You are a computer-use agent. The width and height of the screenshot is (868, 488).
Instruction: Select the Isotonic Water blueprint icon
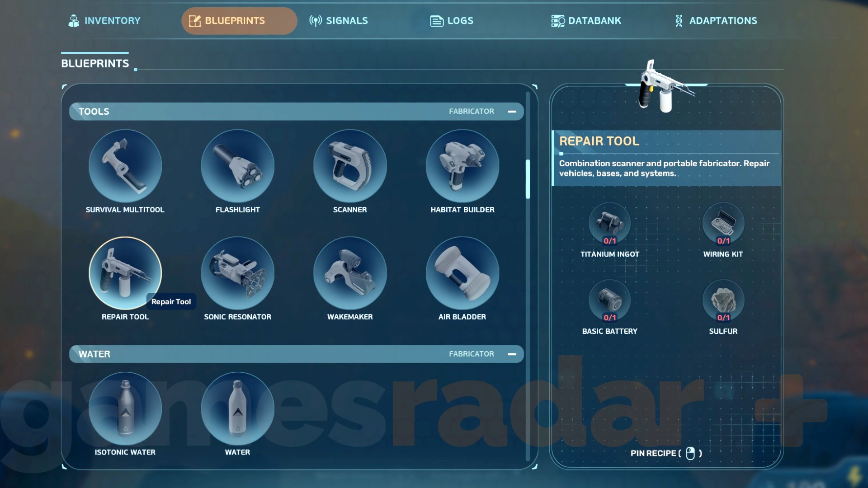click(125, 408)
